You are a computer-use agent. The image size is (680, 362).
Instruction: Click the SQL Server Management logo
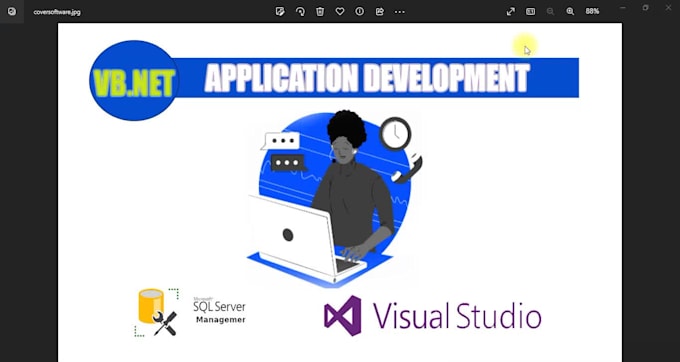click(x=190, y=313)
